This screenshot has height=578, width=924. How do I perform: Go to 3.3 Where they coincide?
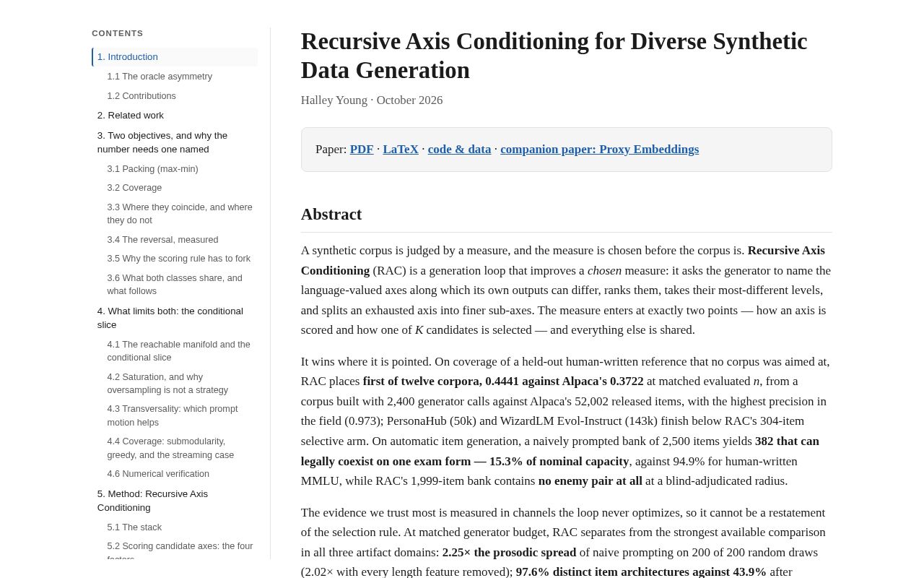[x=180, y=214]
